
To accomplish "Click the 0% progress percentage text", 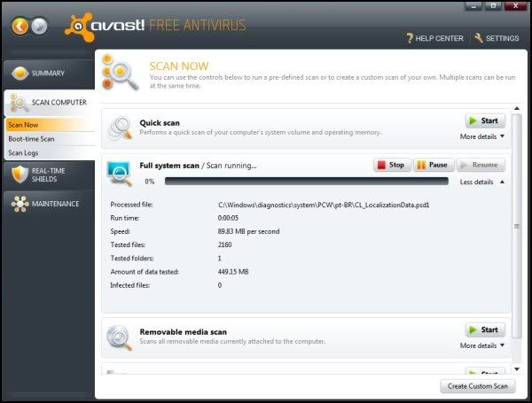I will point(150,182).
